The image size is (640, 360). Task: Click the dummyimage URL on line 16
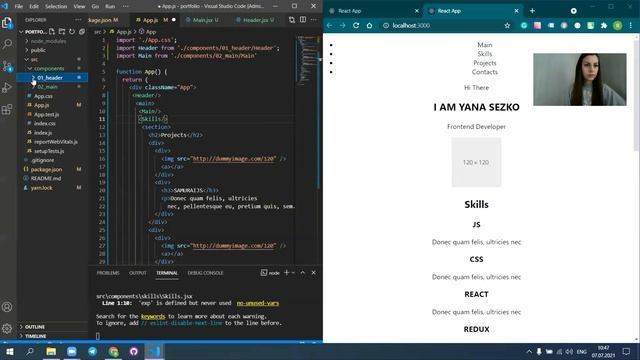click(x=234, y=159)
